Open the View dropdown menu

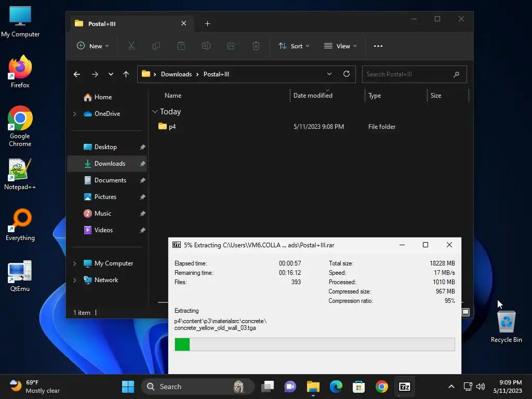click(x=340, y=46)
